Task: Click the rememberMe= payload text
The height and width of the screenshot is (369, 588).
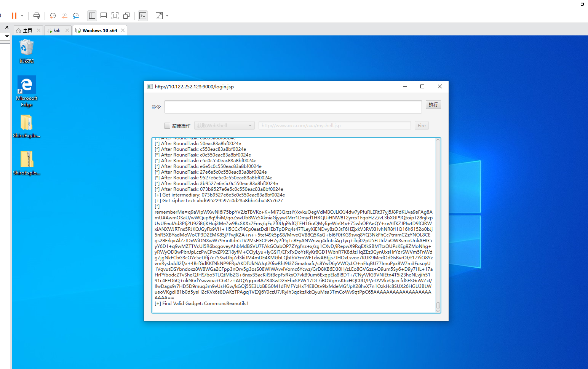Action: point(294,255)
